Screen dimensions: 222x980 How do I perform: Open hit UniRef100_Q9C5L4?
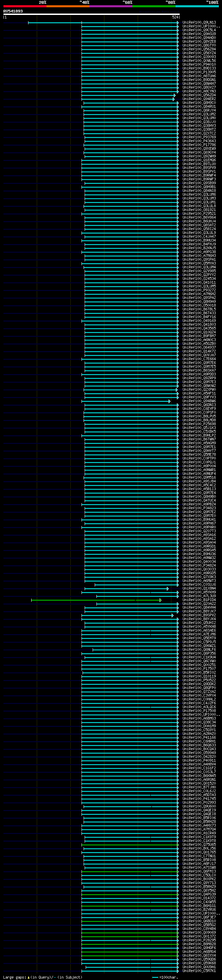(x=199, y=30)
